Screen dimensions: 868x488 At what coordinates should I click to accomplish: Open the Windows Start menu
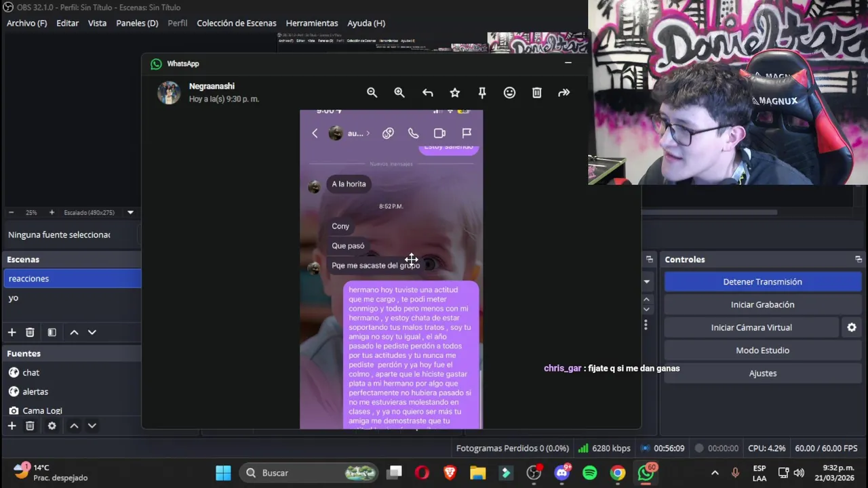223,473
